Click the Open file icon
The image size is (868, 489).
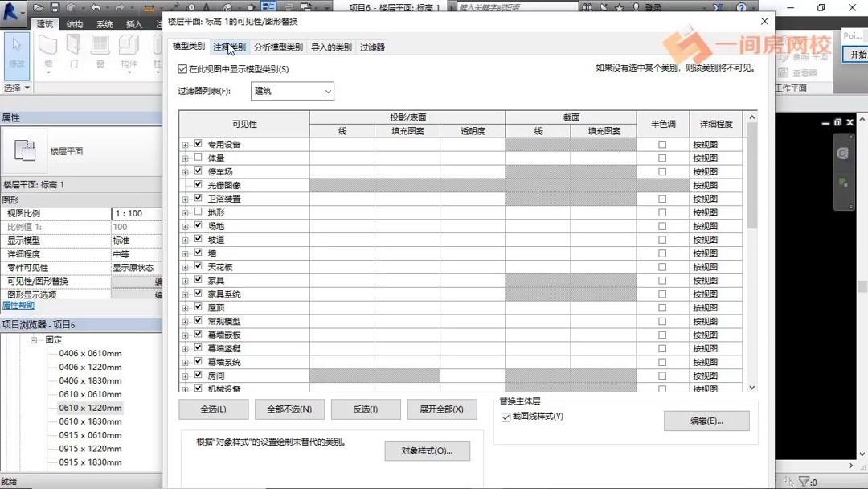[x=39, y=6]
